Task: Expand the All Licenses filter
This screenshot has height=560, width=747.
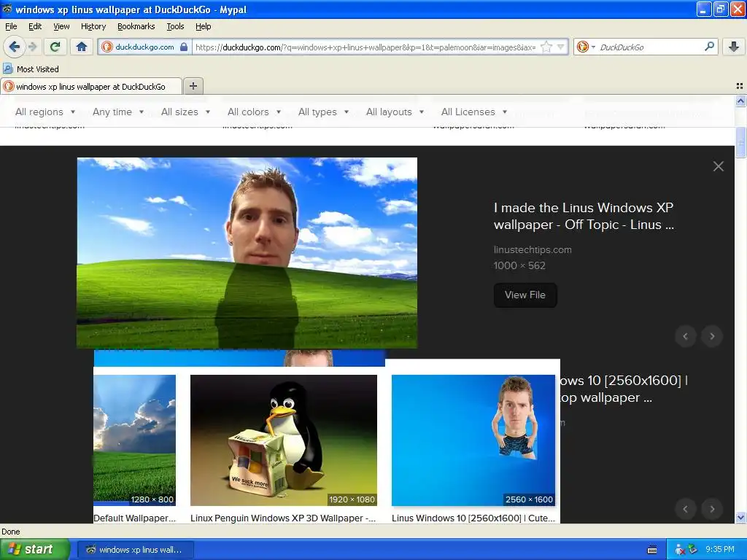Action: [x=474, y=112]
